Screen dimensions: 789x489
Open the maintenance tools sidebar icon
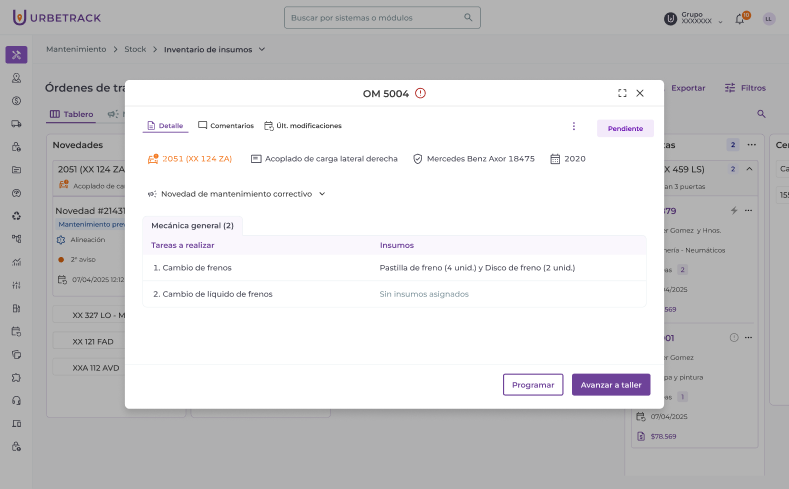tap(16, 55)
